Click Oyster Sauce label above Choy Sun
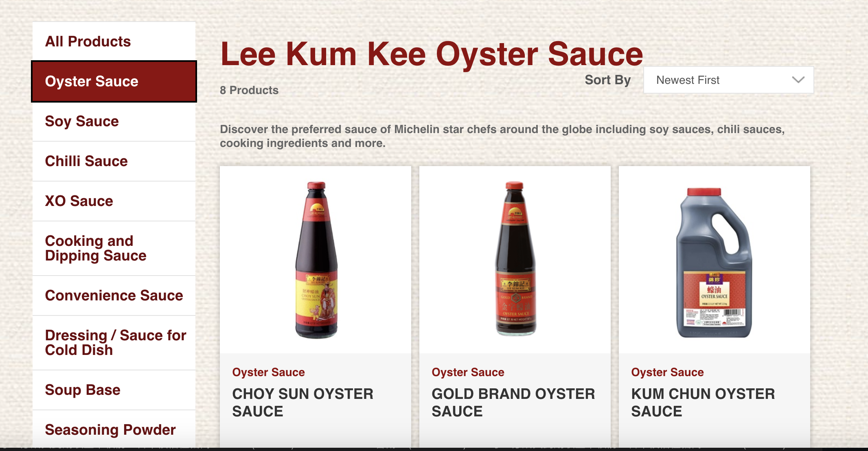 (268, 372)
